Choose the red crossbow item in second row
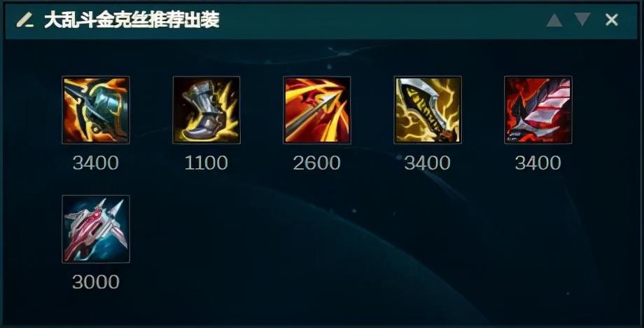This screenshot has width=644, height=328. click(96, 229)
